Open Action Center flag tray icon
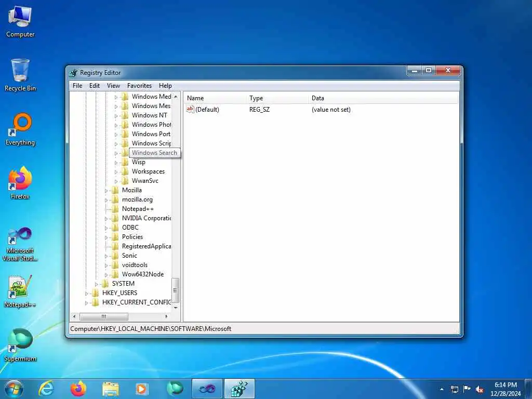The image size is (532, 399). (x=467, y=389)
